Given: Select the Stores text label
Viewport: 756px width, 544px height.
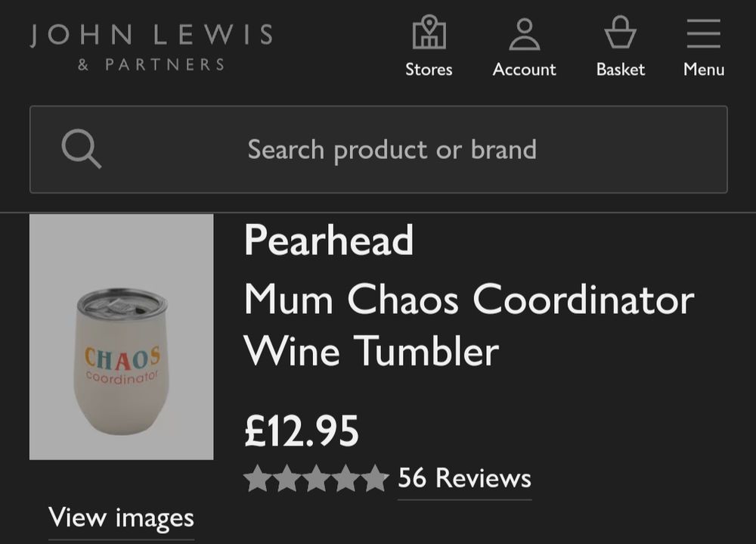Looking at the screenshot, I should pyautogui.click(x=429, y=70).
